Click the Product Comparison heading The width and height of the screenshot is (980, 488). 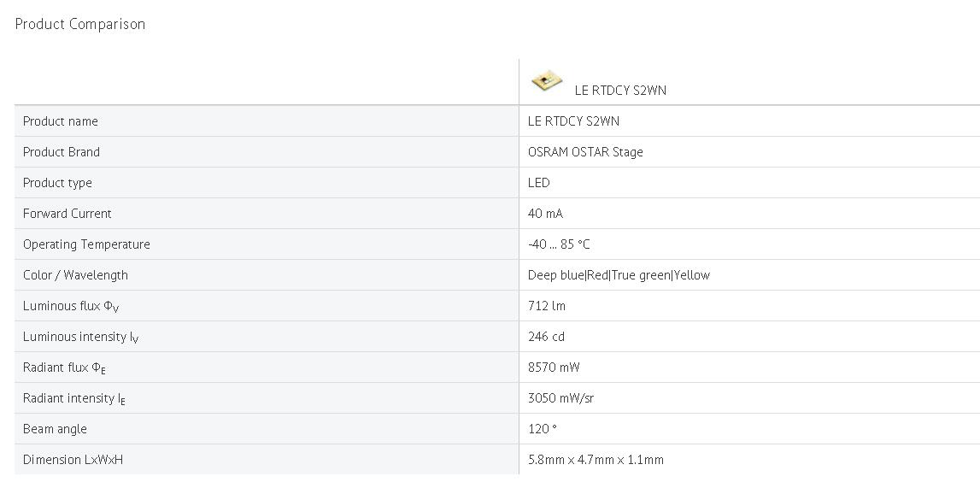(x=80, y=25)
